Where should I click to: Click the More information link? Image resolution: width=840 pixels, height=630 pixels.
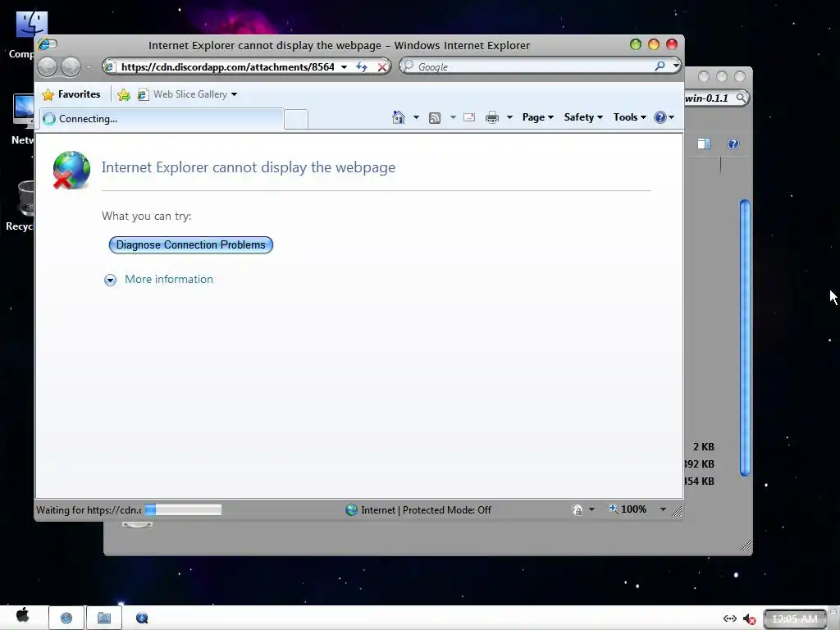169,279
